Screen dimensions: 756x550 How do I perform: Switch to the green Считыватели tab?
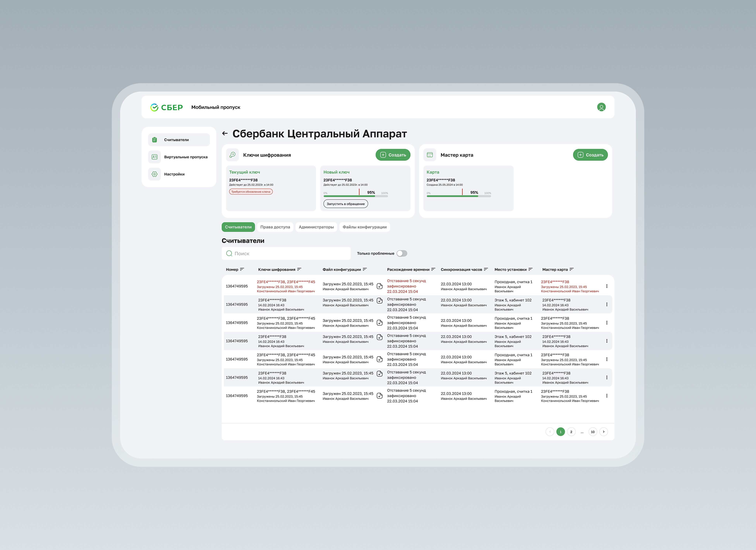[238, 227]
